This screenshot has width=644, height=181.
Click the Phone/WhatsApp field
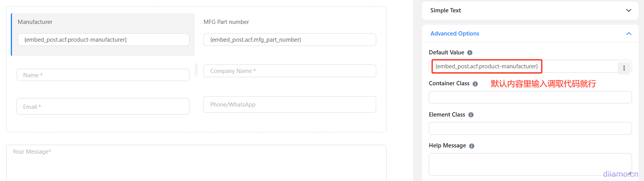(x=289, y=105)
